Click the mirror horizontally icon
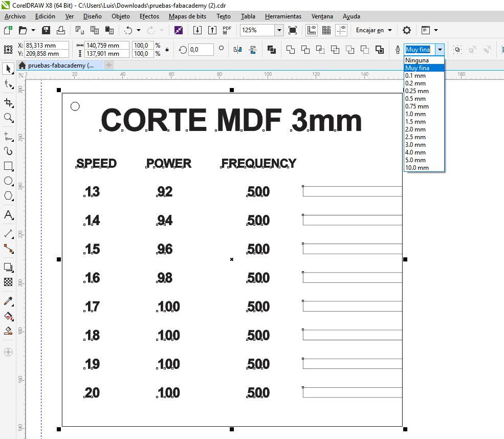The width and height of the screenshot is (504, 439). pos(238,50)
